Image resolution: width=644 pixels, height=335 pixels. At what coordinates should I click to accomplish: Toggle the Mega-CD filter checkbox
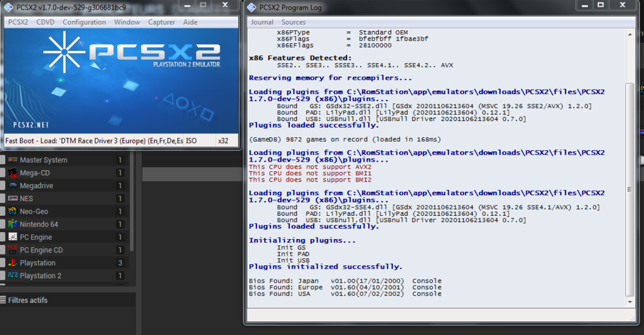pyautogui.click(x=2, y=173)
